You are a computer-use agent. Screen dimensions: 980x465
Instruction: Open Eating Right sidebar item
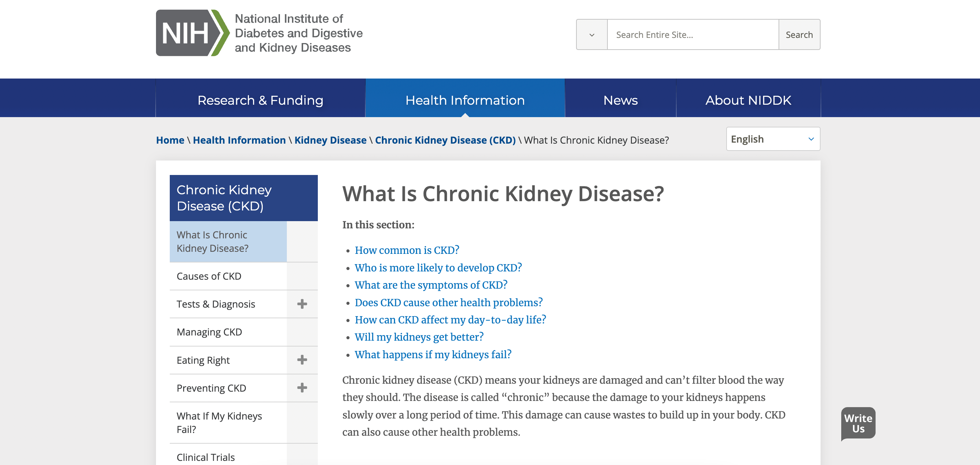pos(228,360)
